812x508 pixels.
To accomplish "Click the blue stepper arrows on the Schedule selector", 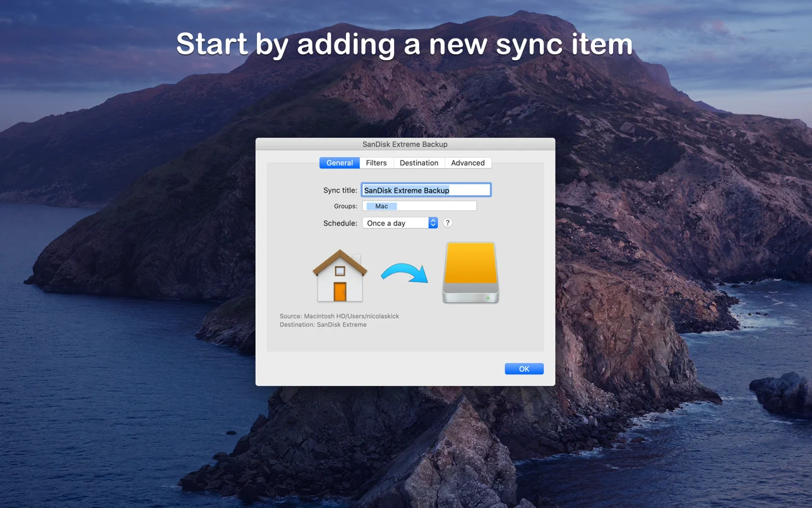I will point(433,223).
